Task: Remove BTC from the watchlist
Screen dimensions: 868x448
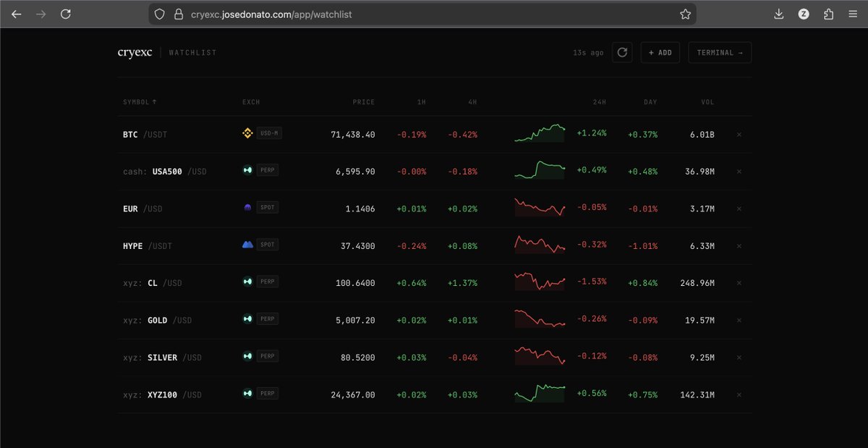Action: point(739,135)
